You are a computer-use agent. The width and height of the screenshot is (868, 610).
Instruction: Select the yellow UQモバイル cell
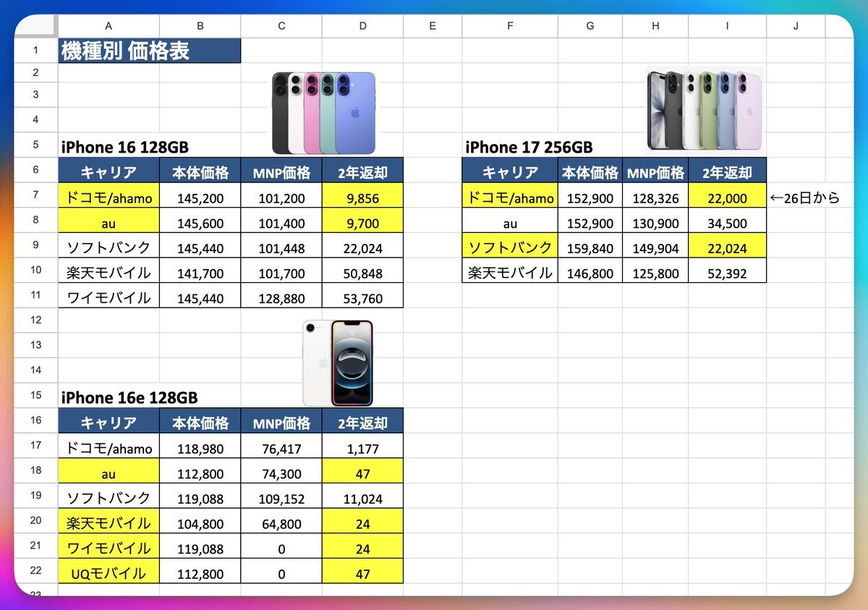pos(109,571)
